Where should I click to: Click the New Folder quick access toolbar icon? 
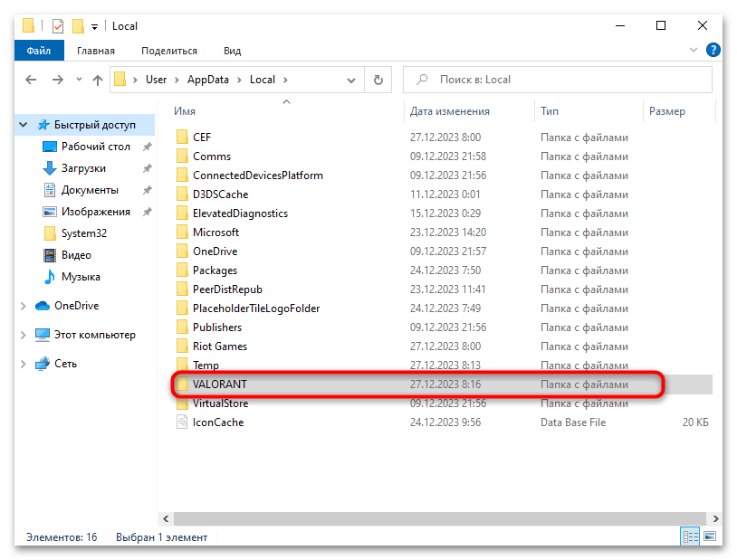[x=77, y=25]
